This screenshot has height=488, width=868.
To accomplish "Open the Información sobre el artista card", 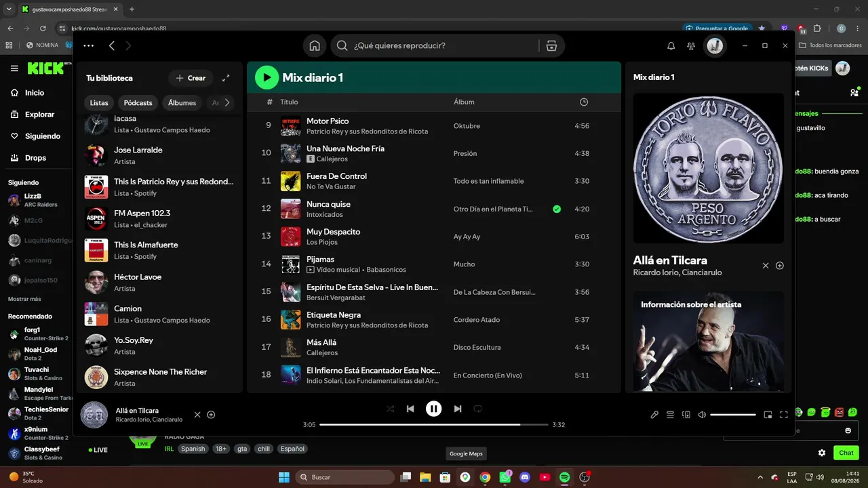I will point(709,342).
